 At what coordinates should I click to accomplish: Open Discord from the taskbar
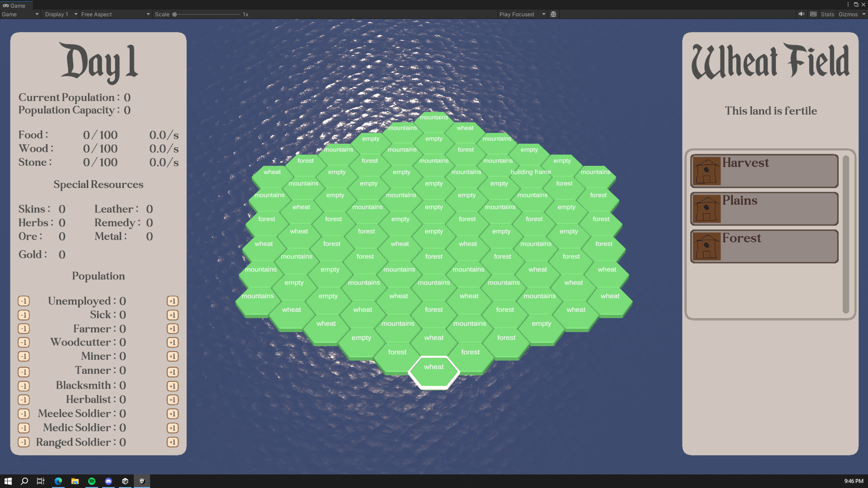coord(108,481)
